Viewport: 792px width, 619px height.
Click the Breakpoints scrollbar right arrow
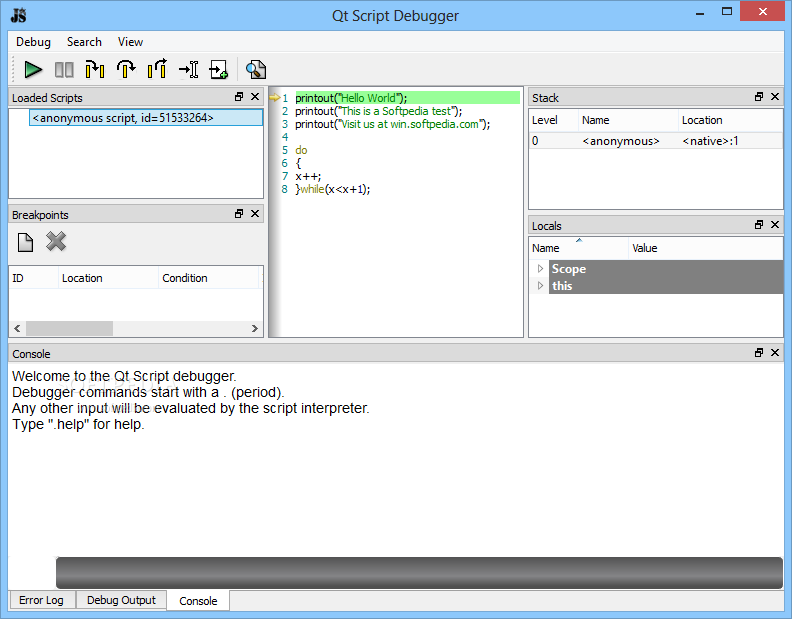pos(255,328)
